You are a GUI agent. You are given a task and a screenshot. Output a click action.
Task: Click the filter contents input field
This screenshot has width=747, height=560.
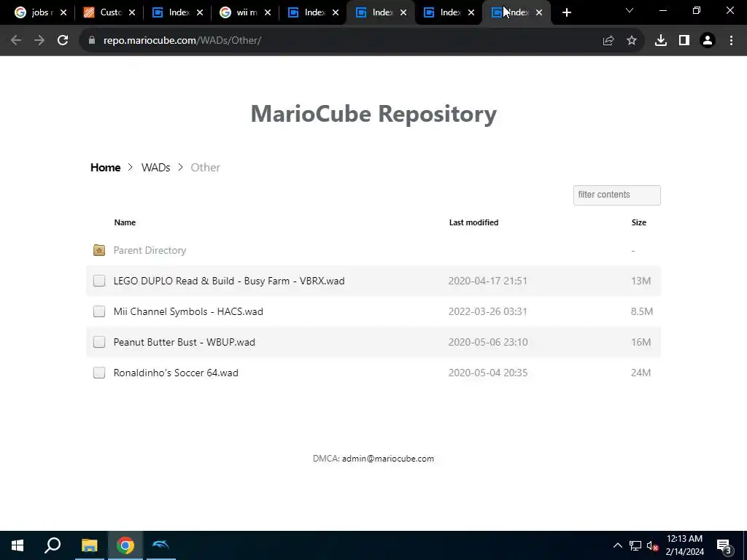[x=617, y=195]
